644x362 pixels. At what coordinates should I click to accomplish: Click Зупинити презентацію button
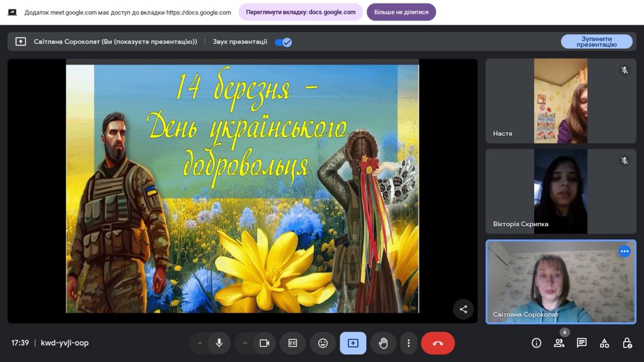(x=597, y=42)
